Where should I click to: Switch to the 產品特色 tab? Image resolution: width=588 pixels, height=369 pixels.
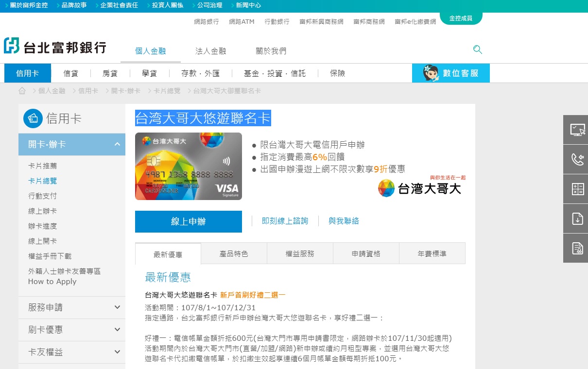tap(234, 253)
